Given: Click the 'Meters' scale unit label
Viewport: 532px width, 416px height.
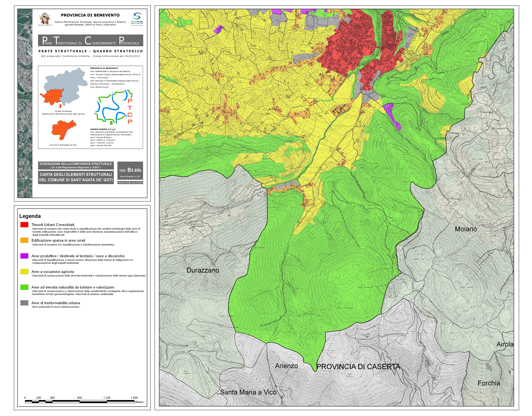Looking at the screenshot, I should 139,402.
